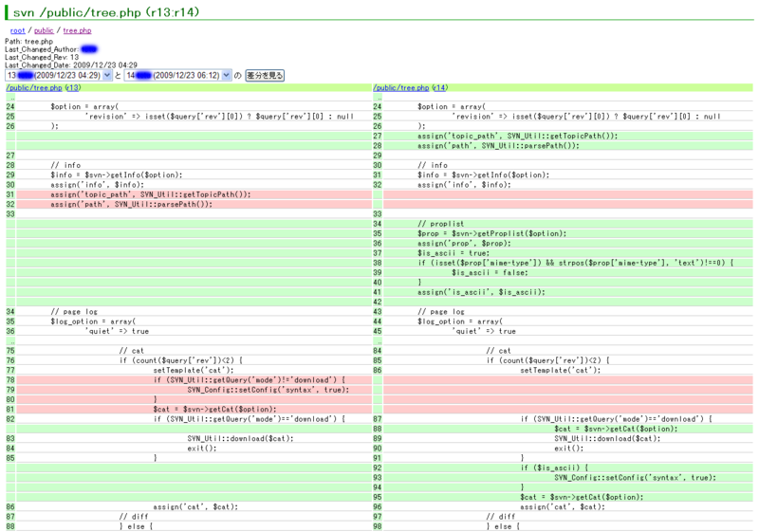Click removed line 79 SVN_Config::setConfig in r13
This screenshot has height=532, width=759.
pos(268,390)
